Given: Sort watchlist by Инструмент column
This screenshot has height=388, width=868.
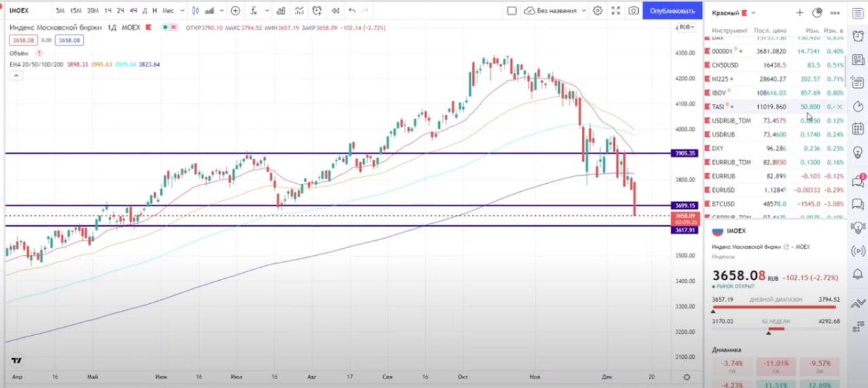Looking at the screenshot, I should tap(730, 31).
